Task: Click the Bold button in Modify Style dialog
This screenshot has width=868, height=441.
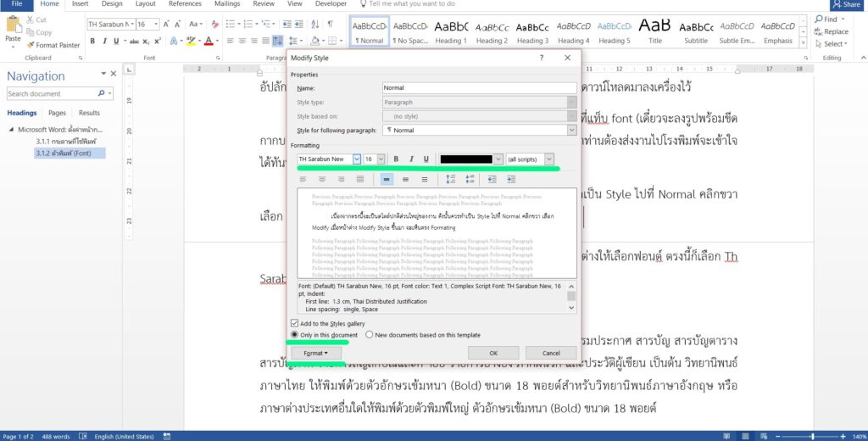Action: (x=396, y=159)
